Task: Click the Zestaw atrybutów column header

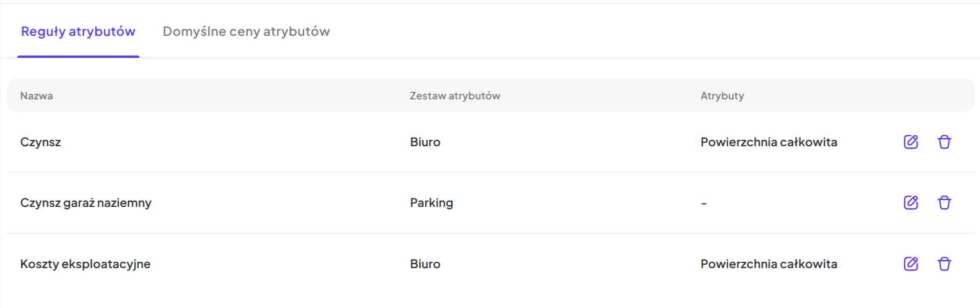Action: [455, 96]
